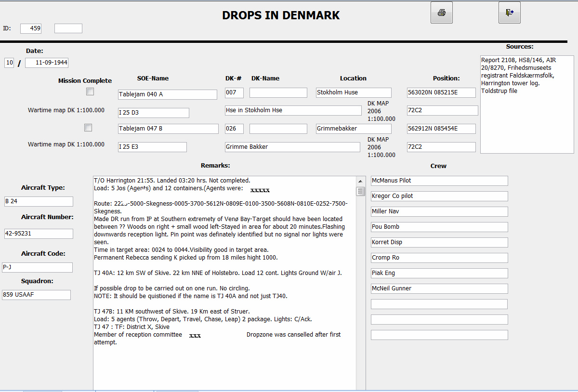Click wartime map field I 25 D3
The width and height of the screenshot is (578, 392).
click(154, 113)
